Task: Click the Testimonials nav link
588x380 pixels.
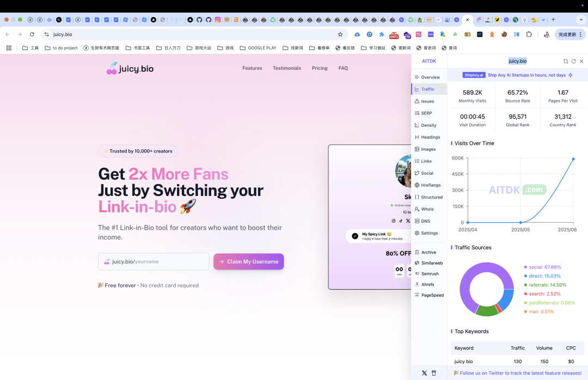Action: pyautogui.click(x=287, y=68)
